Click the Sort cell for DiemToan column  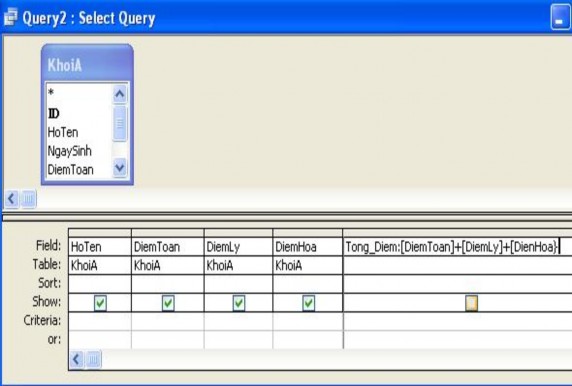(x=168, y=284)
